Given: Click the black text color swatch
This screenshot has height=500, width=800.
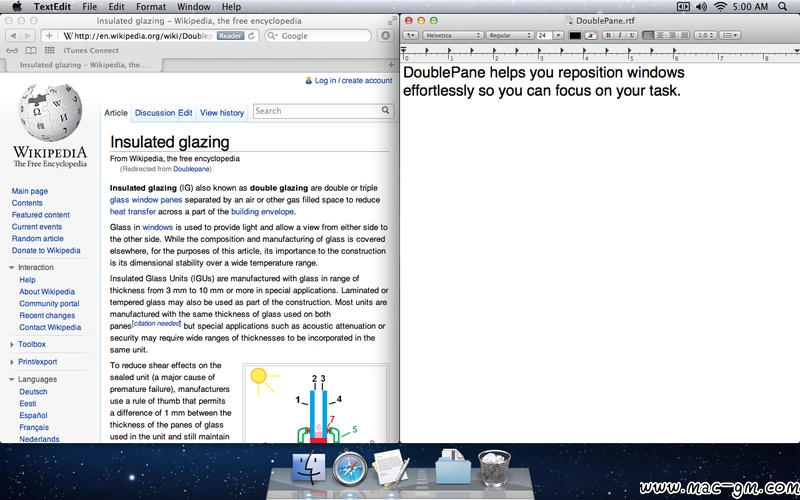Looking at the screenshot, I should [x=575, y=35].
